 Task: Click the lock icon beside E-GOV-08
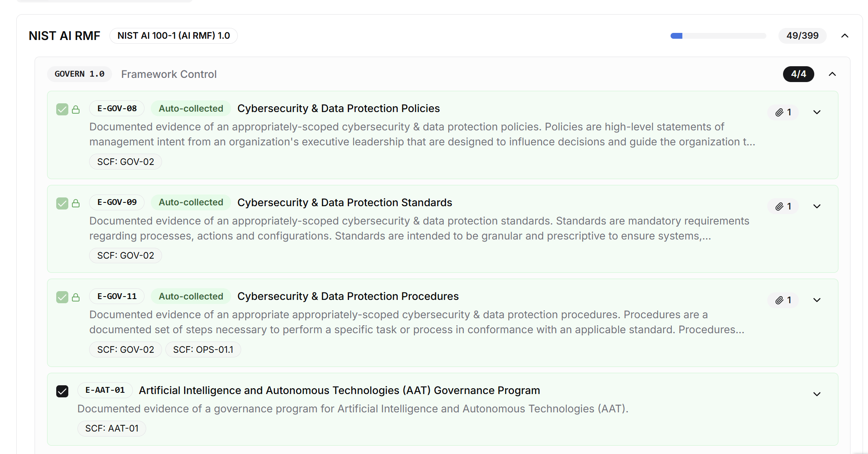click(76, 110)
